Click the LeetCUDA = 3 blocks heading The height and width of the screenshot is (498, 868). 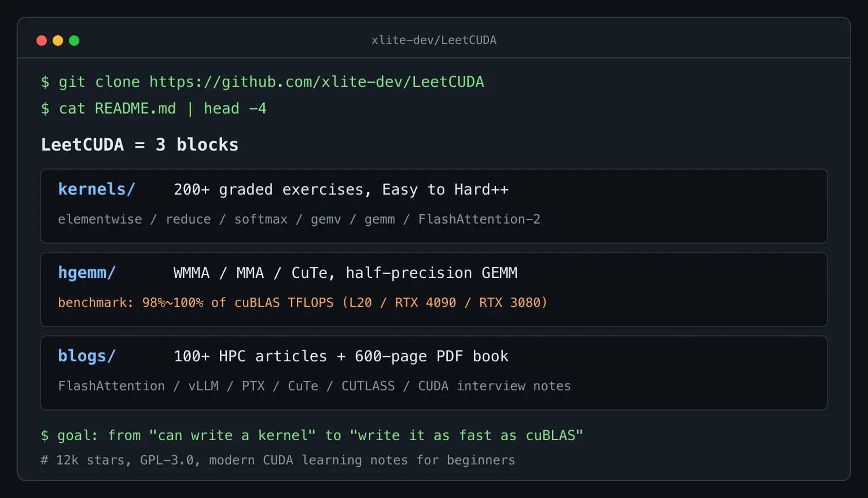pos(139,144)
